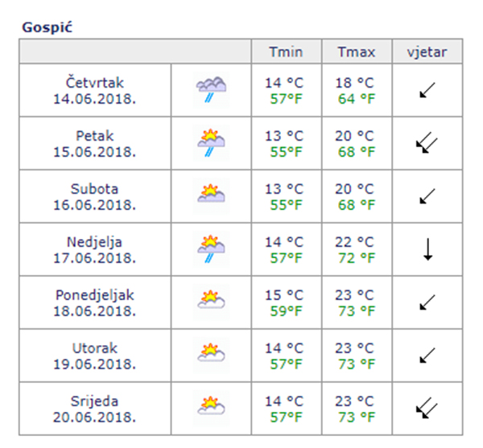Click the weather icon for Petak 15.06.2018.

[211, 142]
